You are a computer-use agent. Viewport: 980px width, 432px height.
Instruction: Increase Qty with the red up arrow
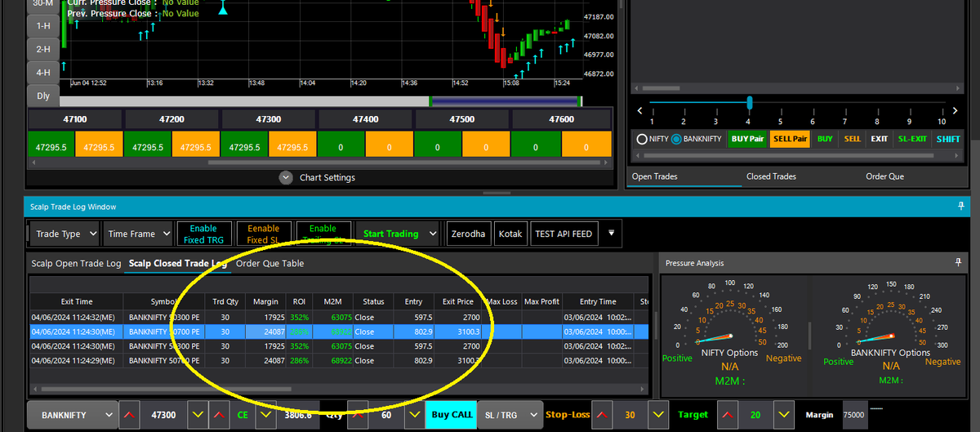point(358,415)
